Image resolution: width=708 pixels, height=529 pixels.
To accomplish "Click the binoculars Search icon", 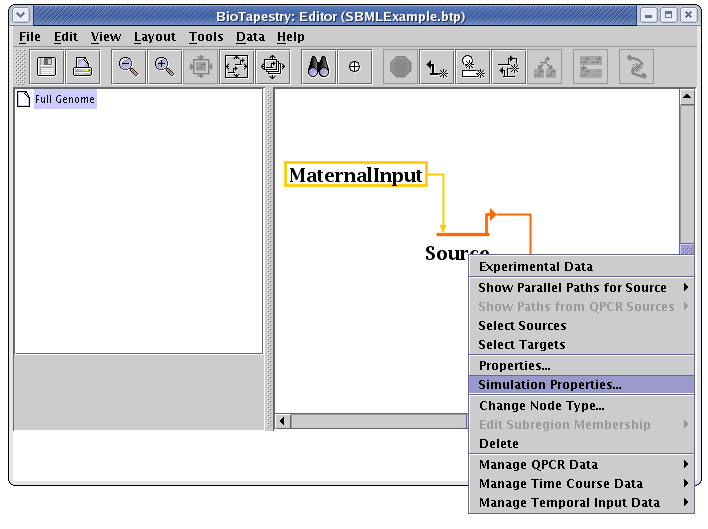I will (x=319, y=67).
